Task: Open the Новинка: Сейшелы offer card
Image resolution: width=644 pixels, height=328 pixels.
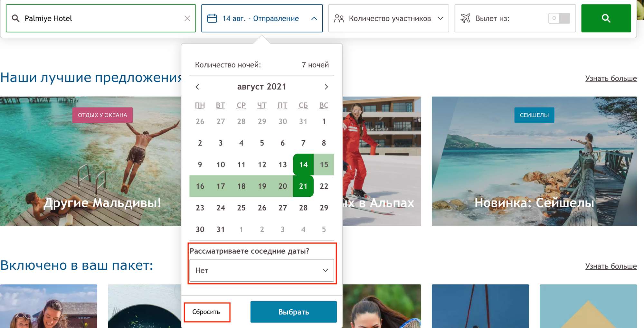Action: pyautogui.click(x=534, y=161)
